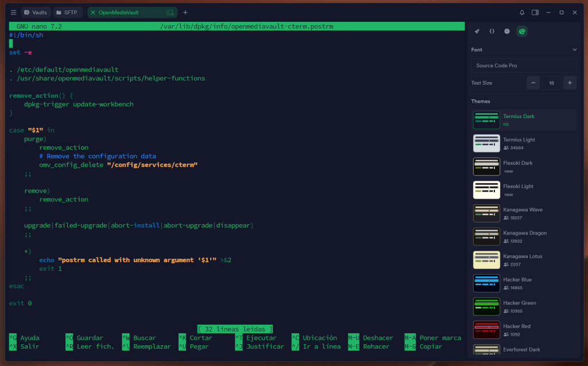The image size is (588, 366).
Task: Collapse the Font section chevron
Action: [574, 50]
